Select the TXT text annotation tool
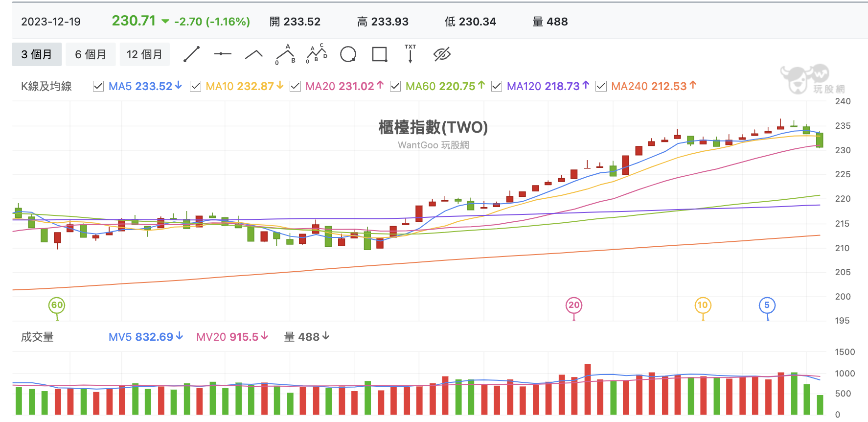This screenshot has width=868, height=422. click(x=410, y=54)
